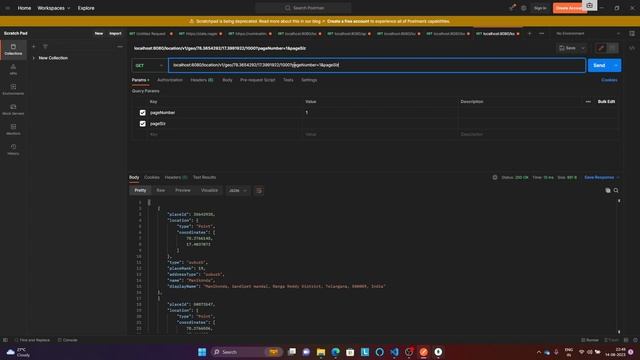Switch to the Test Results response tab
640x360 pixels.
point(204,178)
